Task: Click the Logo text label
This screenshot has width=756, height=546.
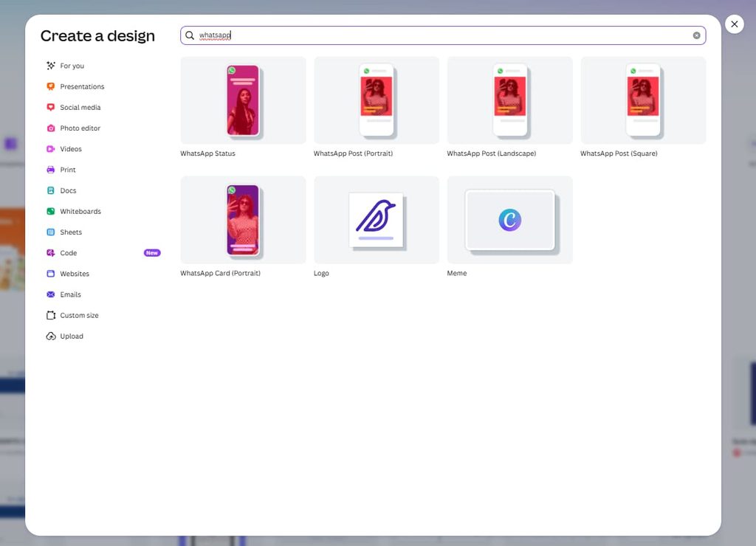Action: pyautogui.click(x=321, y=273)
